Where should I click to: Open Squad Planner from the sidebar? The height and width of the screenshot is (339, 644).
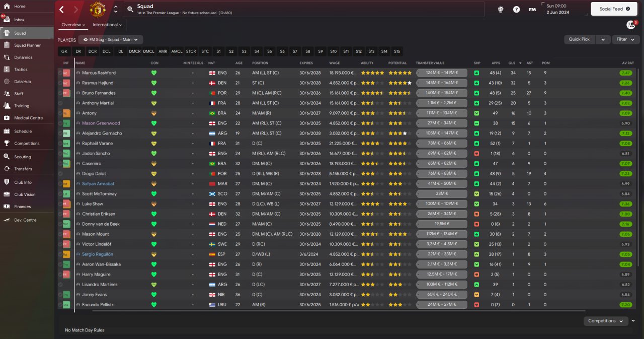27,45
